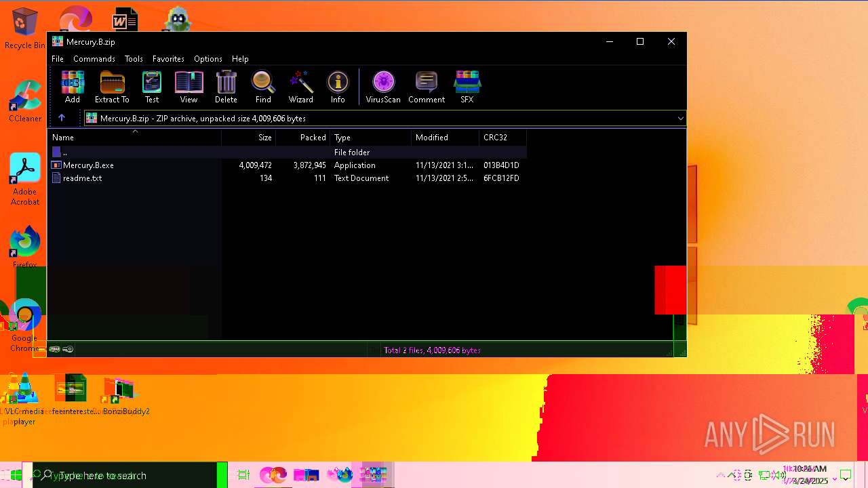
Task: Click the size value 134
Action: tap(265, 178)
